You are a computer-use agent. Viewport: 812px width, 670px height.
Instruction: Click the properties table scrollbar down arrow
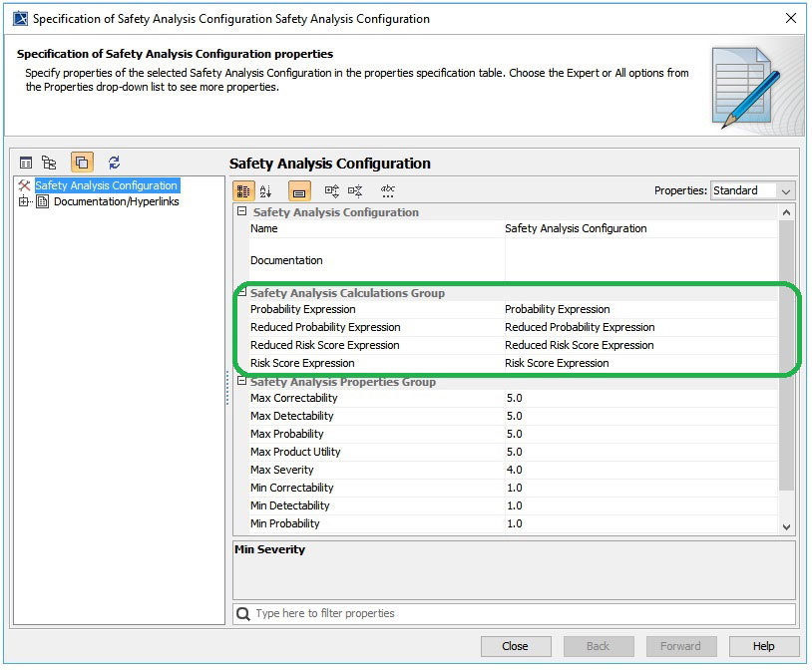pos(786,526)
